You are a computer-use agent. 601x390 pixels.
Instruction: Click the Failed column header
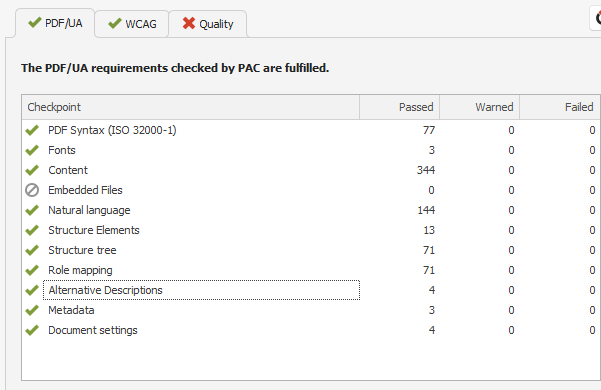click(x=560, y=107)
